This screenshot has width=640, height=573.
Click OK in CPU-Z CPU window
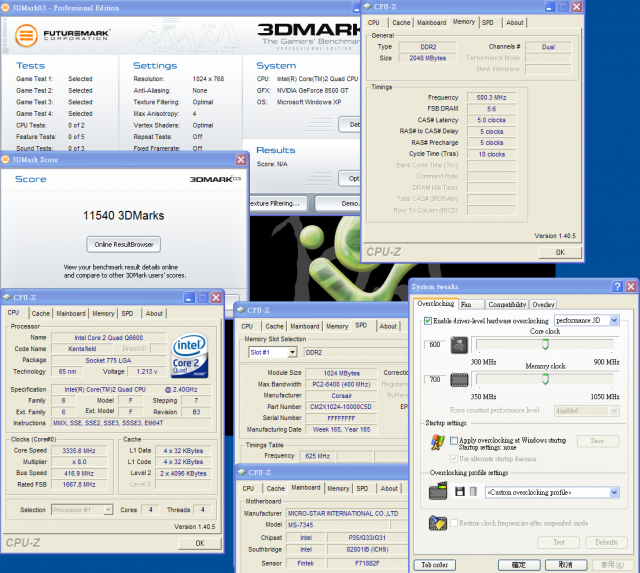pos(200,543)
